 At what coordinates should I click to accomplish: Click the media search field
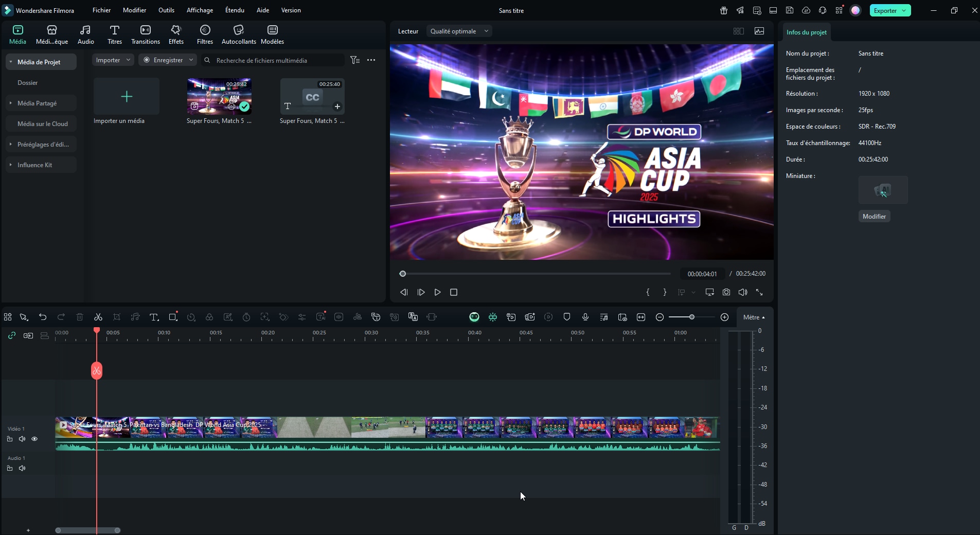(x=275, y=60)
